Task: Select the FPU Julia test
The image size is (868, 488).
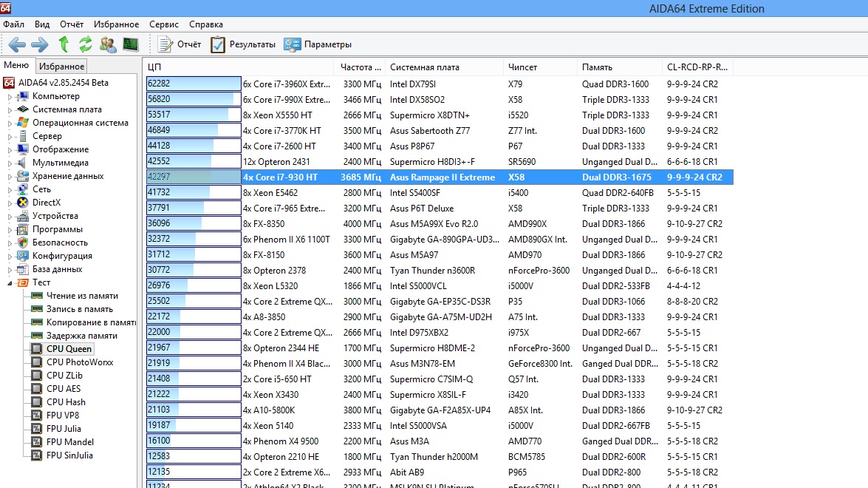Action: (64, 429)
